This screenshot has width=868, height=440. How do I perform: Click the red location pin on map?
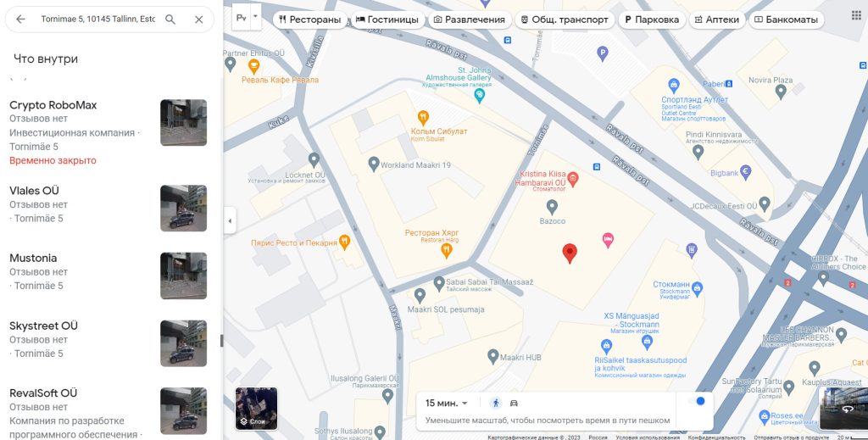[570, 253]
